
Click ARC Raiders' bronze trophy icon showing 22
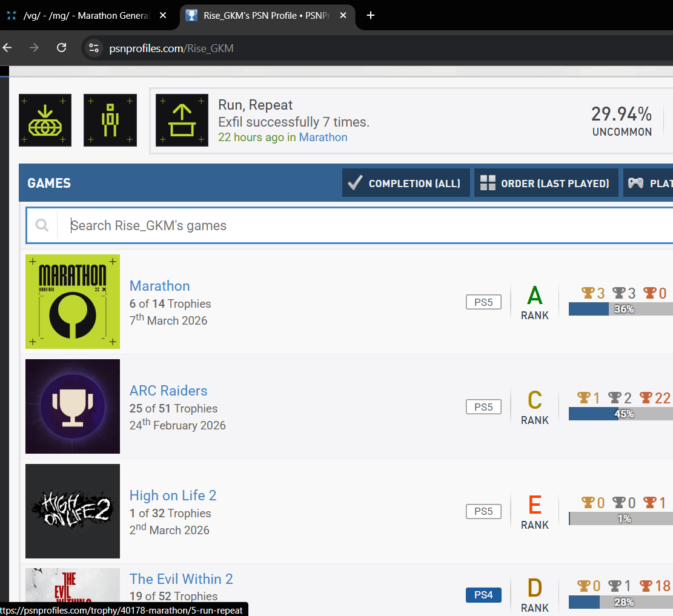pos(646,397)
